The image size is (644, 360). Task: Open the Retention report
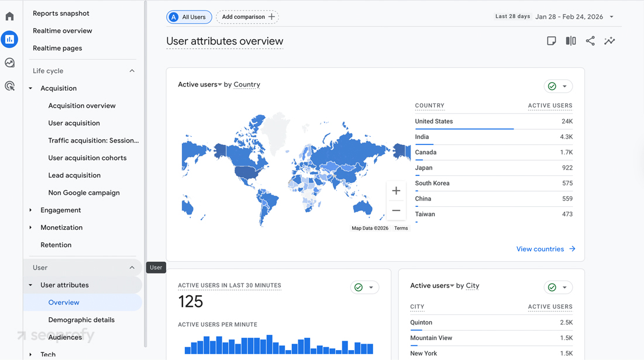(x=56, y=245)
